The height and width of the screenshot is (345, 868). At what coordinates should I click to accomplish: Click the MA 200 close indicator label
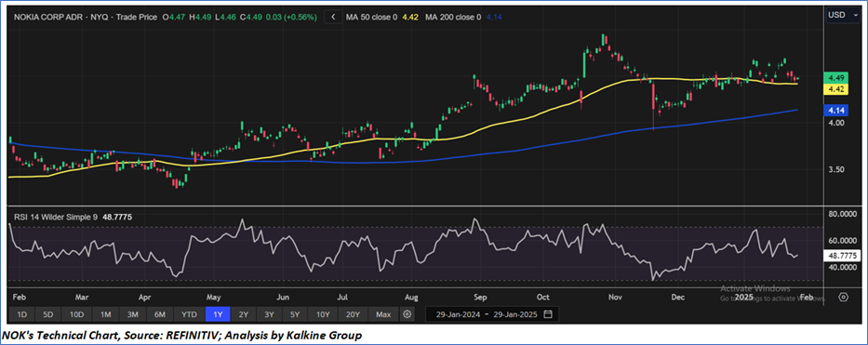point(453,17)
